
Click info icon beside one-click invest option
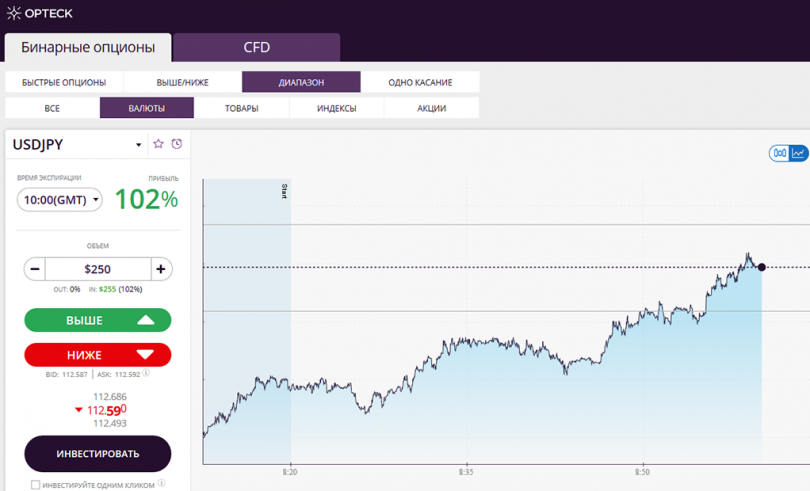click(161, 483)
